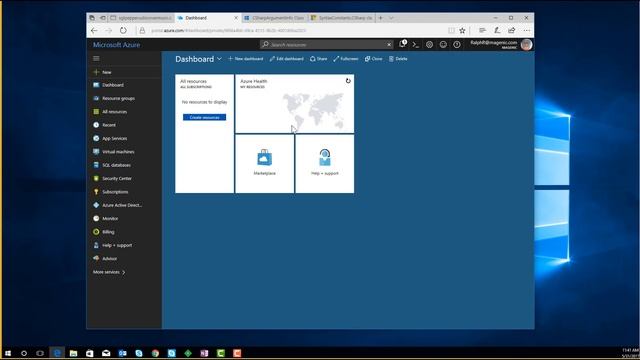The image size is (640, 360).
Task: Open browser more options ellipsis
Action: tap(527, 31)
